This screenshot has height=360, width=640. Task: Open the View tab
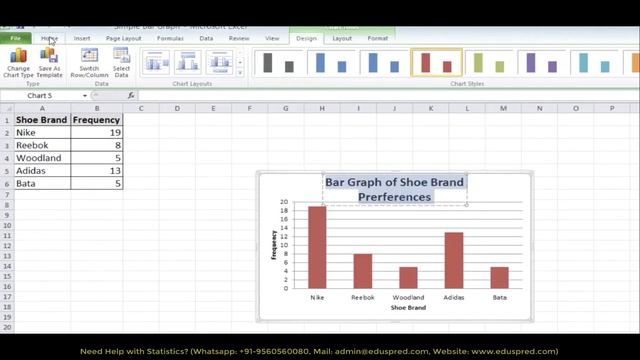click(x=272, y=38)
